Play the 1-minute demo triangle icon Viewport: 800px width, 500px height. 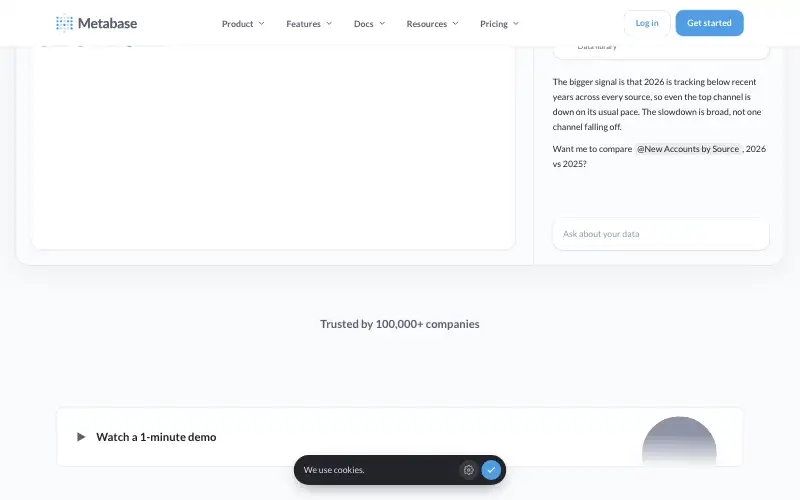click(x=81, y=437)
